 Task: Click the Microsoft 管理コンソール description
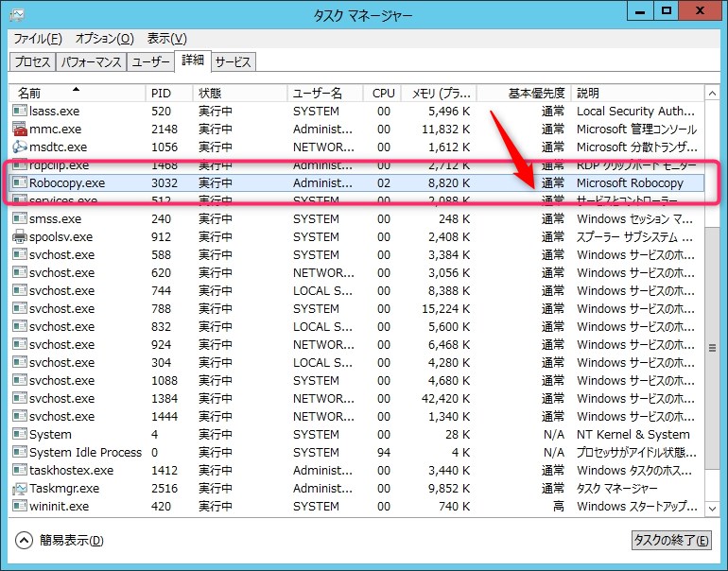(x=636, y=130)
